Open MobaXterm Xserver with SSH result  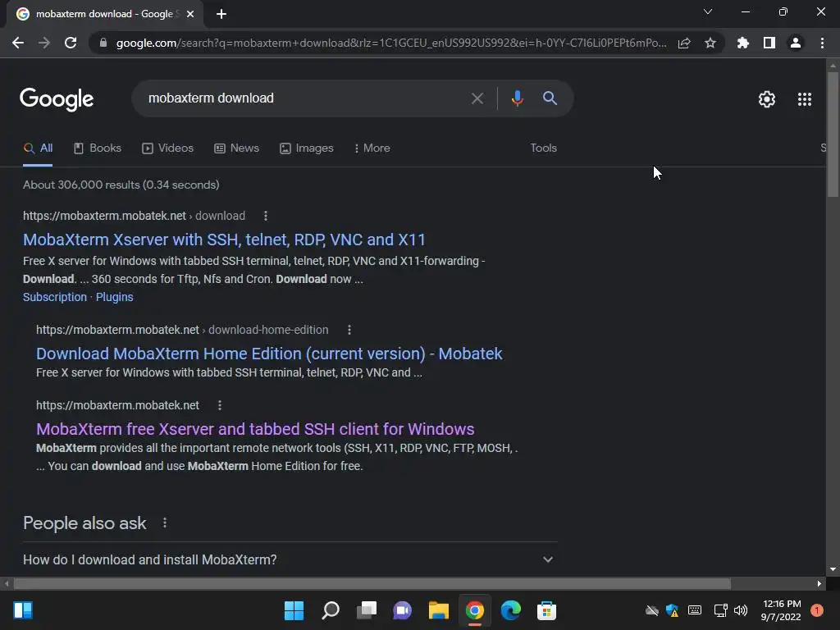[x=224, y=240]
